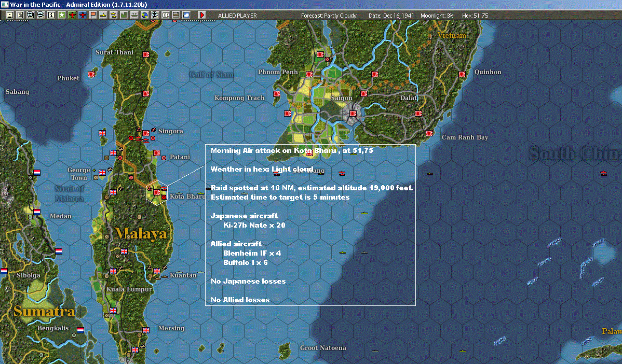Click the 'Blenheim IF x 4' line

pyautogui.click(x=252, y=253)
